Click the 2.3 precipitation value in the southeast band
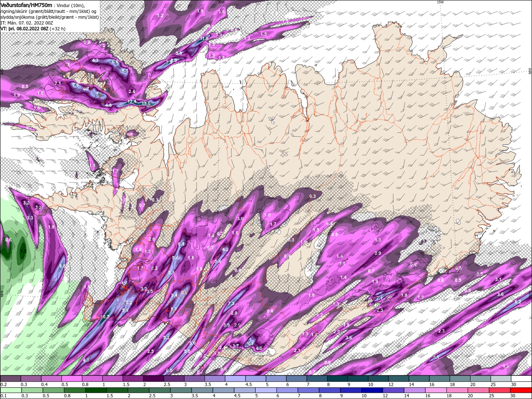This screenshot has width=532, height=399. (x=441, y=331)
